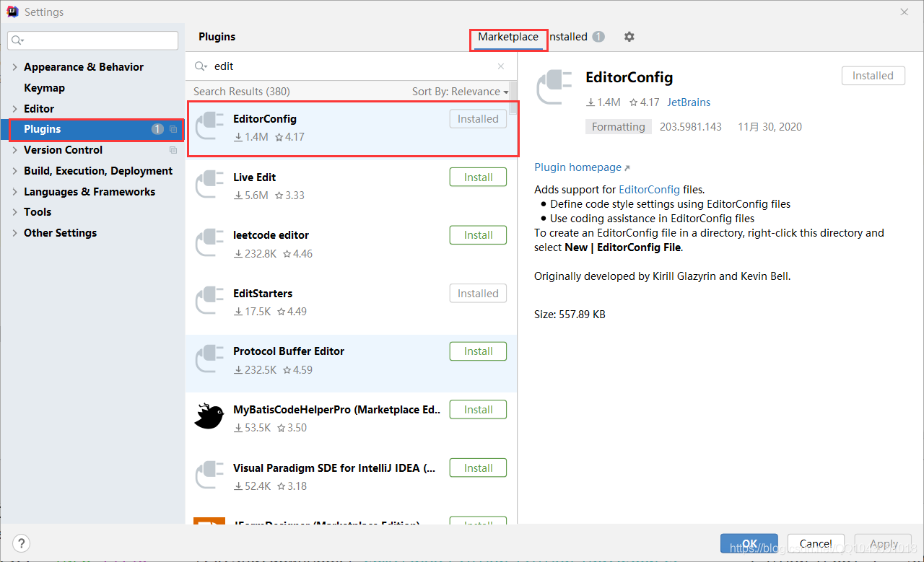This screenshot has width=924, height=562.
Task: Click the Visual Paradigm SDE plugin icon
Action: (210, 476)
